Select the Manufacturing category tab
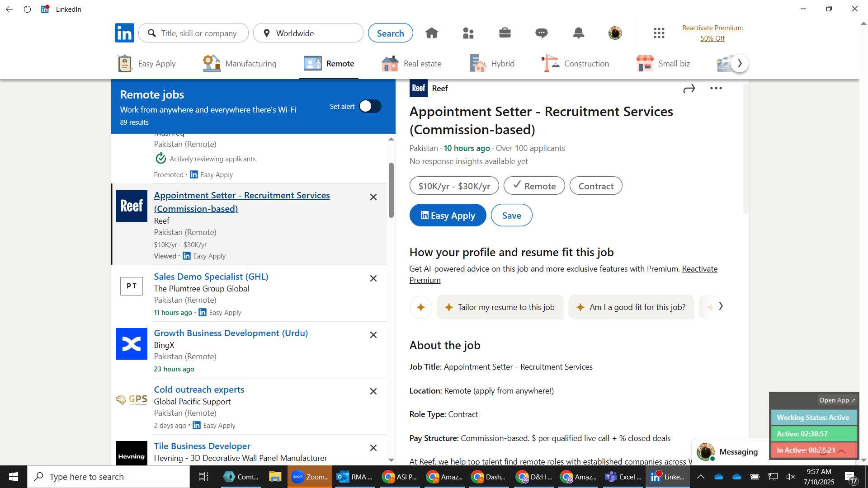Viewport: 868px width, 488px height. (240, 64)
